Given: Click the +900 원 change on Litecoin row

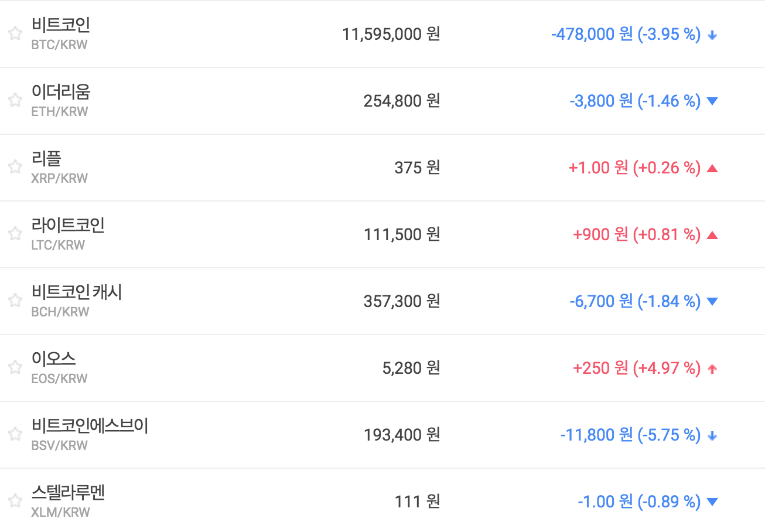Looking at the screenshot, I should pos(600,234).
